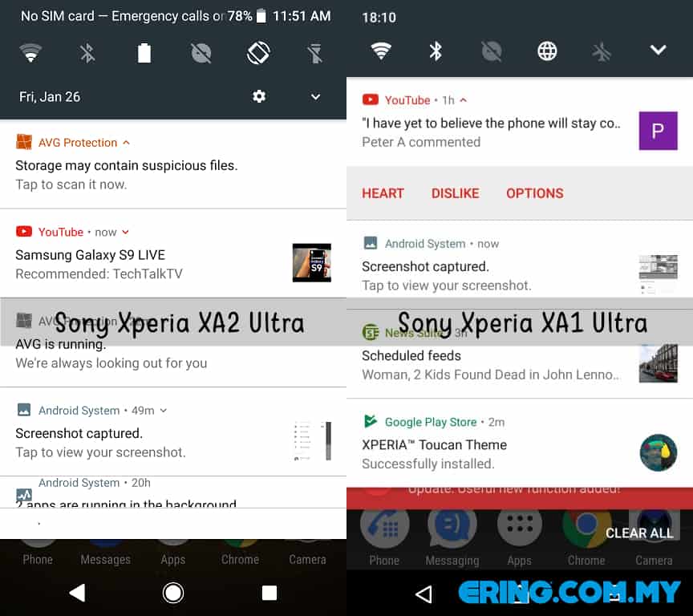Tap Scheduled feeds street photo thumbnail
Screen dimensions: 693x616
pos(658,363)
